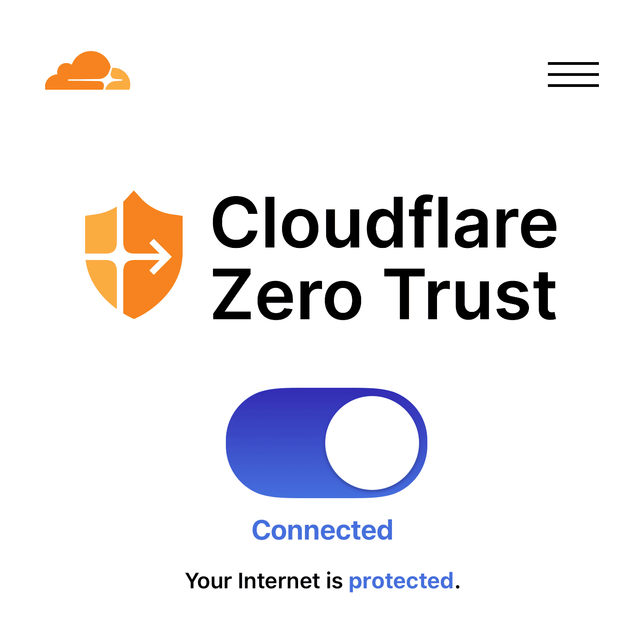The height and width of the screenshot is (644, 644).
Task: Click the top line of the hamburger icon
Action: pos(573,63)
